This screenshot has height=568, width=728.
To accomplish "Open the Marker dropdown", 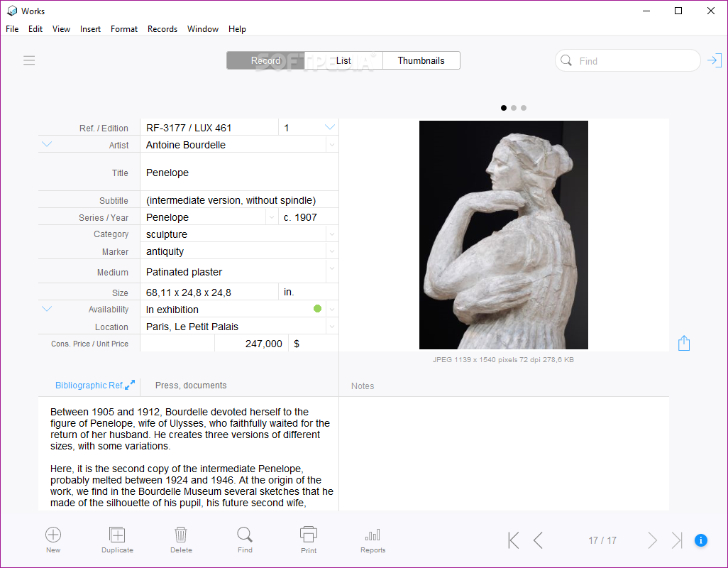I will (332, 251).
